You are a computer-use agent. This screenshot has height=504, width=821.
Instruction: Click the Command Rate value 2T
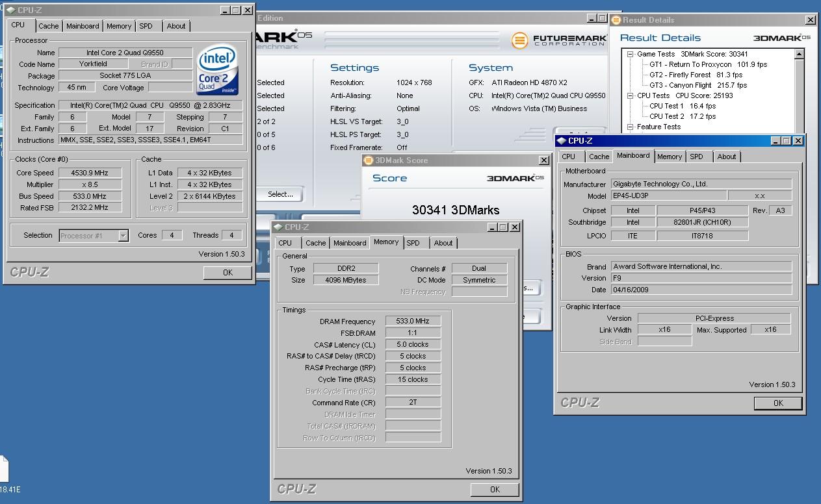(x=413, y=403)
